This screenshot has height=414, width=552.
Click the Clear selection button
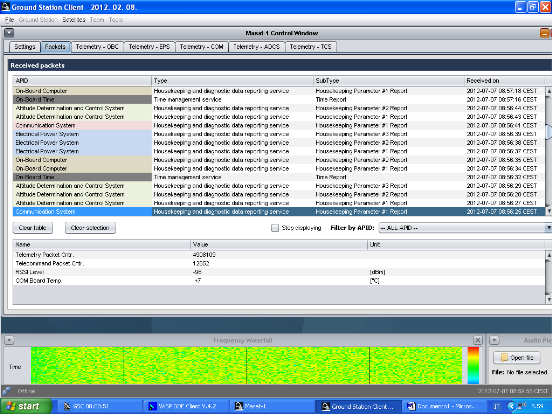90,228
